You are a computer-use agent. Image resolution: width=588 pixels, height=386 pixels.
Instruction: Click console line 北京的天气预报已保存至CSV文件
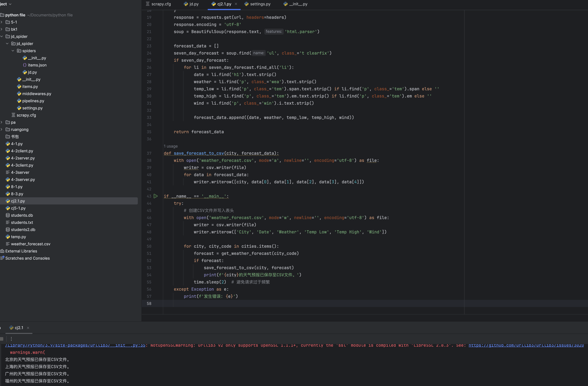[38, 360]
